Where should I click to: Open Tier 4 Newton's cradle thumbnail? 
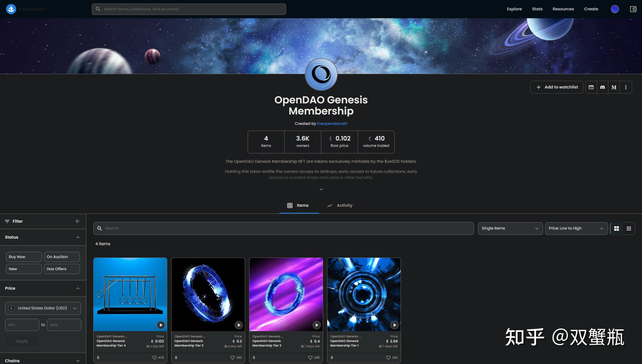click(x=130, y=294)
